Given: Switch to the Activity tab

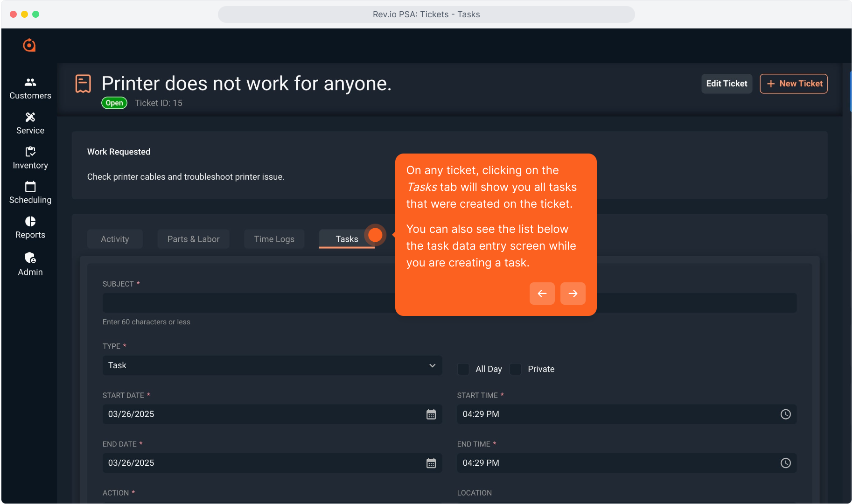Looking at the screenshot, I should [115, 239].
